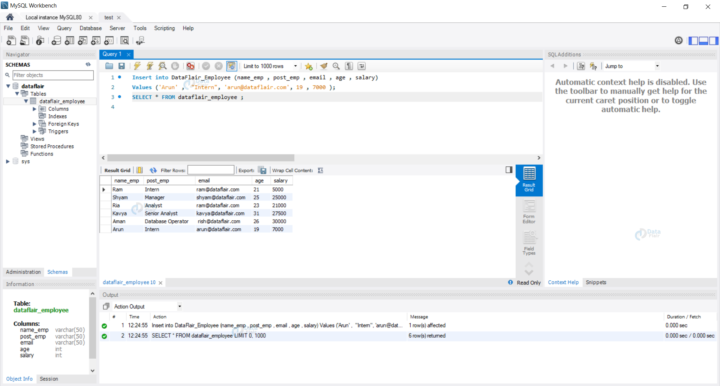720x386 pixels.
Task: Click the Beautify query broom icon
Action: (324, 66)
